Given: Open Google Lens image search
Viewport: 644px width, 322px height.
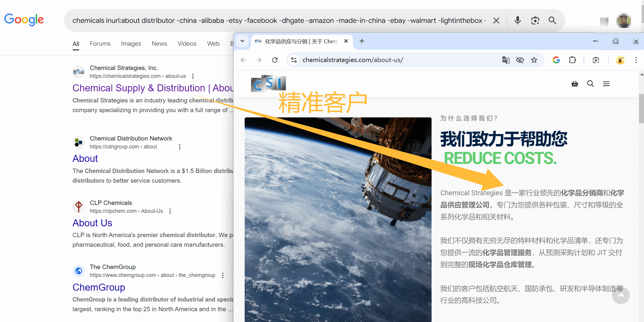Looking at the screenshot, I should [x=535, y=20].
